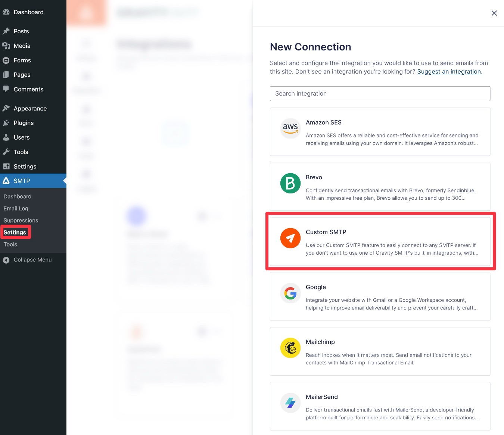This screenshot has height=435, width=504.
Task: Click the Tools wrench icon in sidebar
Action: click(x=6, y=152)
